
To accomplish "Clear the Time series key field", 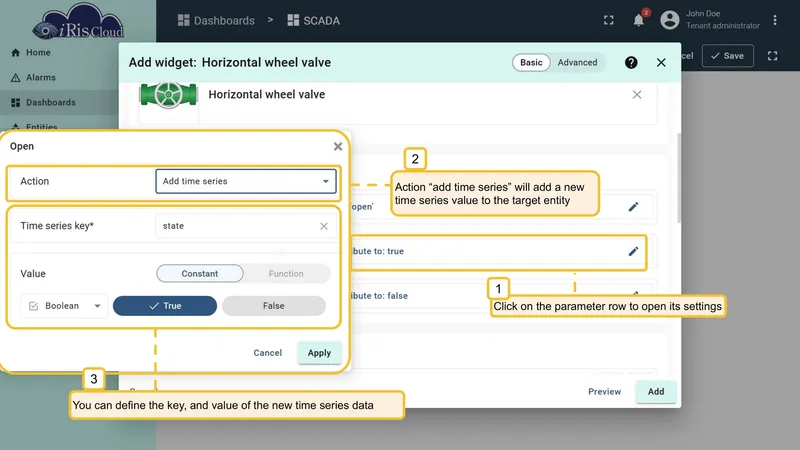I will (x=323, y=226).
